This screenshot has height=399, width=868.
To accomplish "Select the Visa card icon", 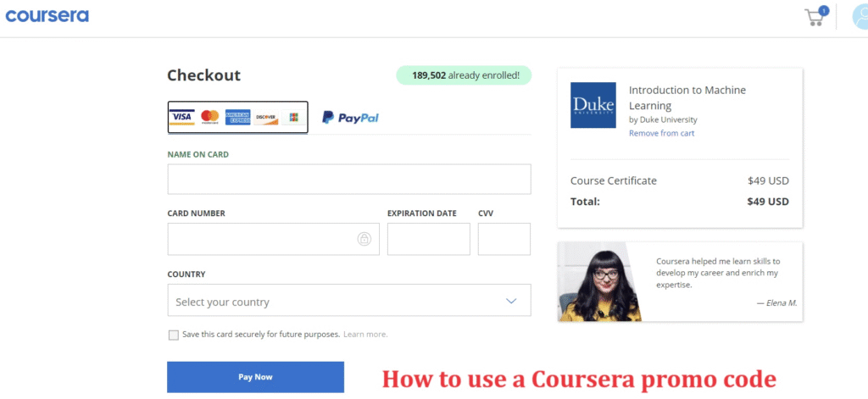I will (x=181, y=117).
